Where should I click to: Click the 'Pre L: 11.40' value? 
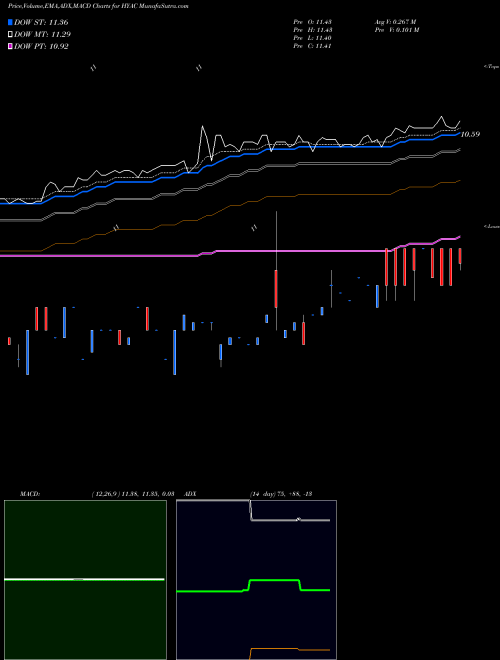click(313, 38)
